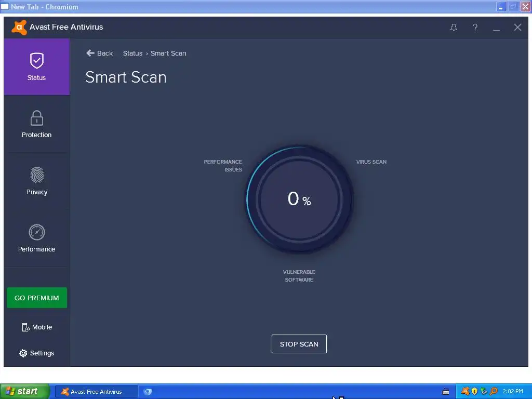Viewport: 532px width, 399px height.
Task: Click the safely remove hardware tray icon
Action: pos(484,392)
